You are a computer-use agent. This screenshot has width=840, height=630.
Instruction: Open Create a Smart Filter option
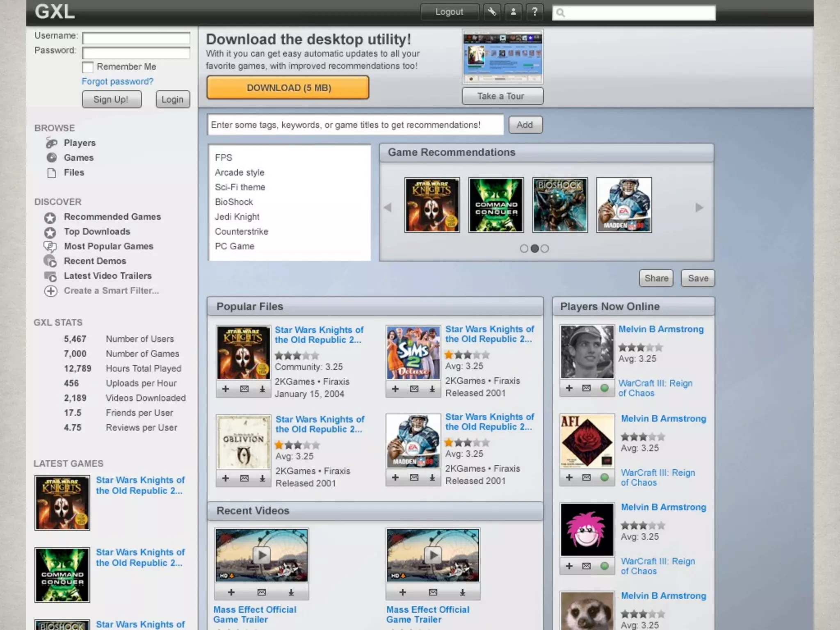coord(111,291)
